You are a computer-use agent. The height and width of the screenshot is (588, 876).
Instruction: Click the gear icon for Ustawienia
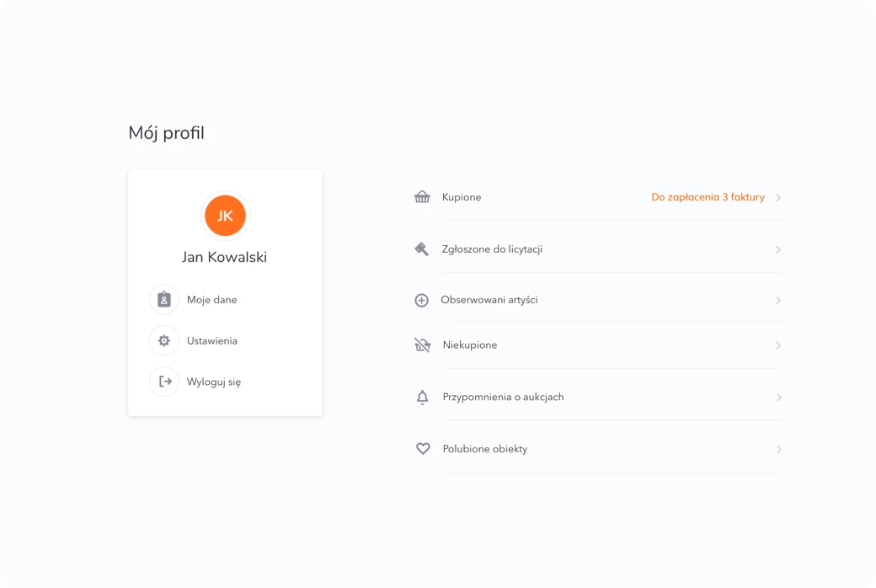pos(163,340)
